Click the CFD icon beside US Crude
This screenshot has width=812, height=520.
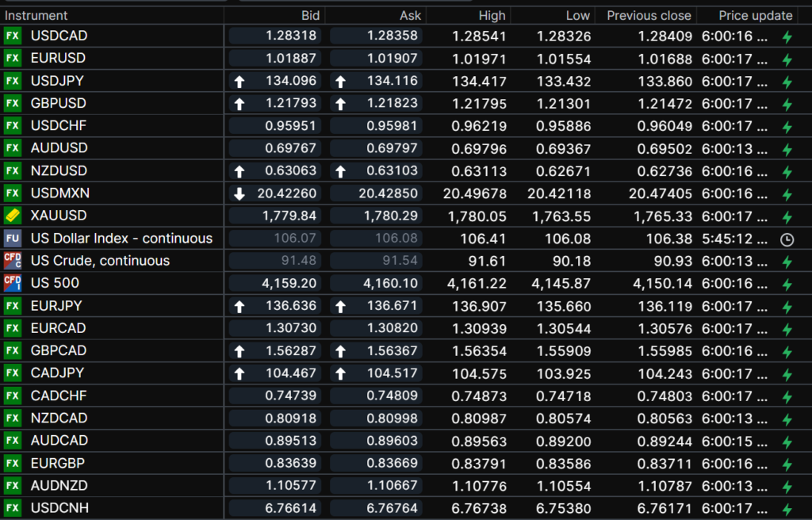[x=12, y=261]
